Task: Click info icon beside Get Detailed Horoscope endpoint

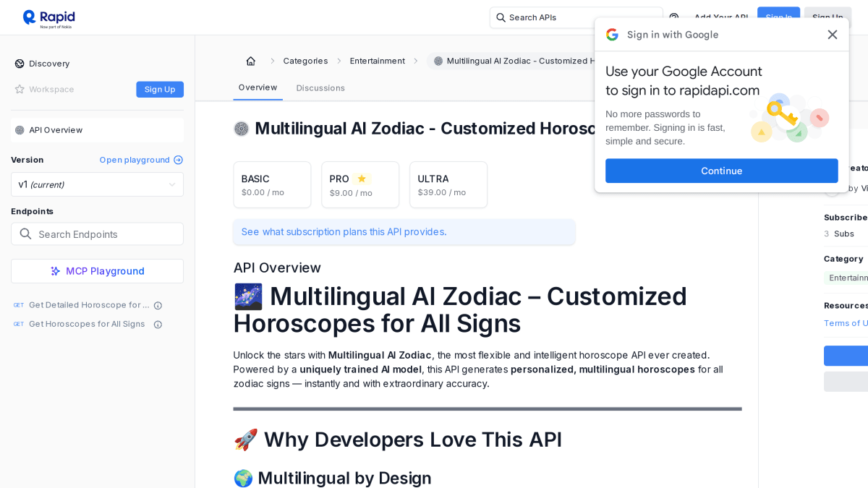Action: (x=158, y=306)
